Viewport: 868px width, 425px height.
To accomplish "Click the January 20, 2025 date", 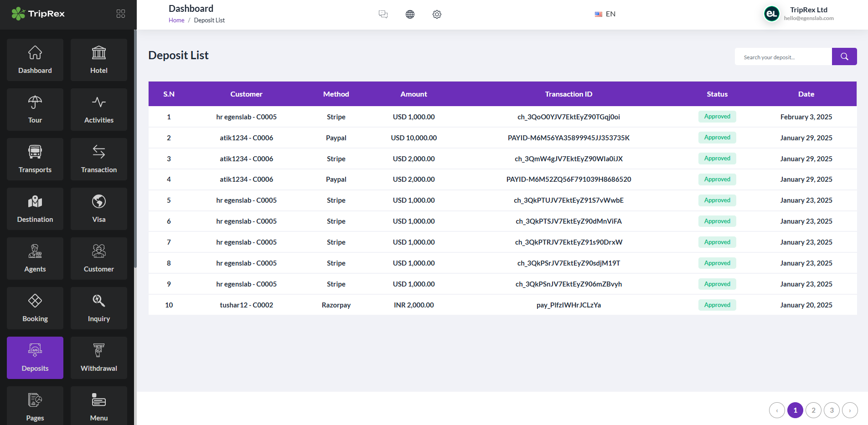I will click(806, 305).
